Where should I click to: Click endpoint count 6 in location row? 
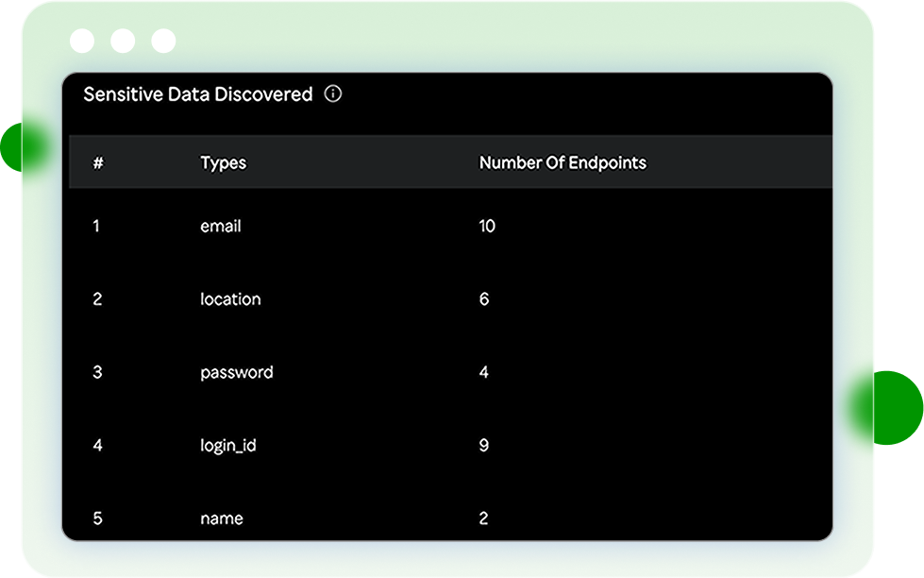point(484,299)
